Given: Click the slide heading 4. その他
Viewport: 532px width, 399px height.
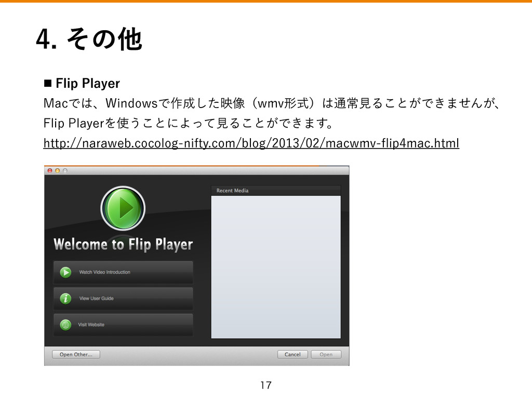Looking at the screenshot, I should click(x=89, y=39).
